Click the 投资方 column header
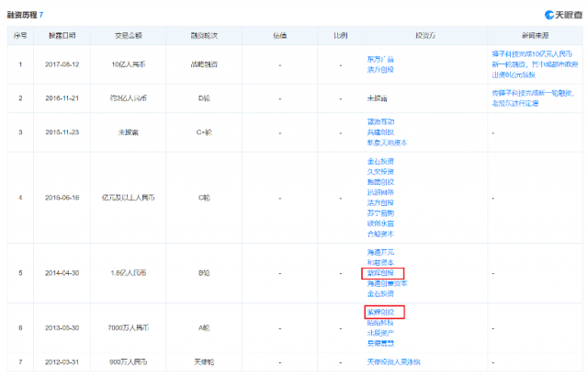The width and height of the screenshot is (588, 378). [424, 36]
